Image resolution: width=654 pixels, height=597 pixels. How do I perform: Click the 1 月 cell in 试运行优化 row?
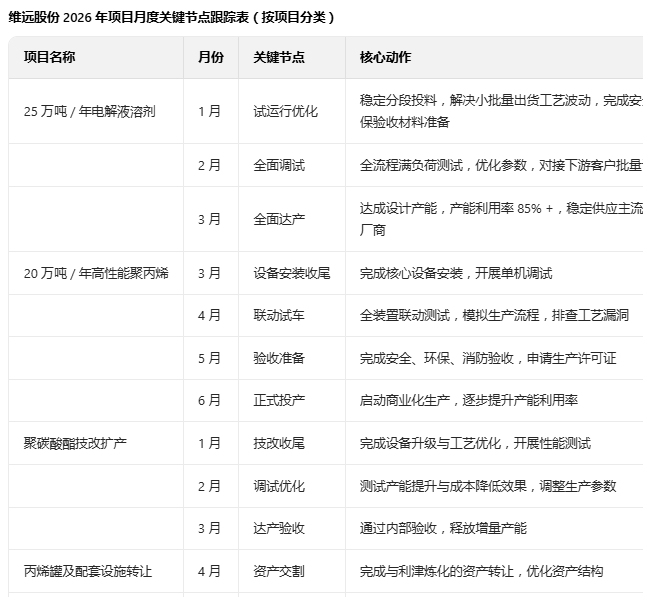pos(209,111)
